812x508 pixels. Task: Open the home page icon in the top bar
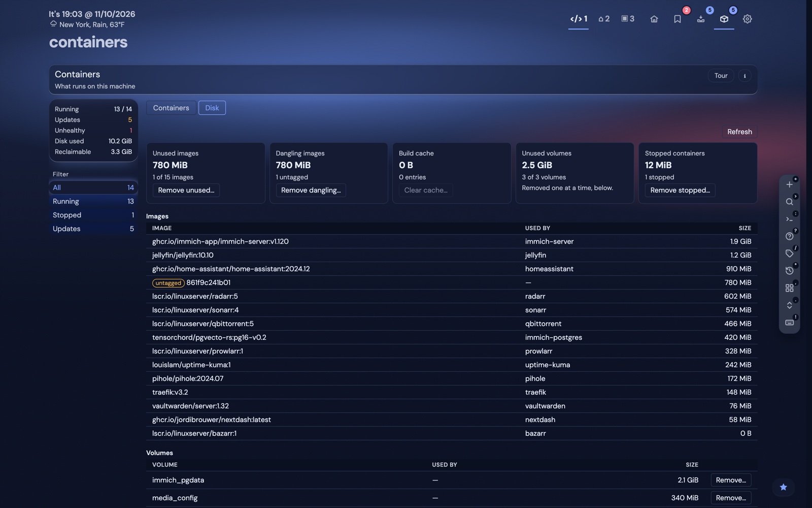click(x=654, y=19)
